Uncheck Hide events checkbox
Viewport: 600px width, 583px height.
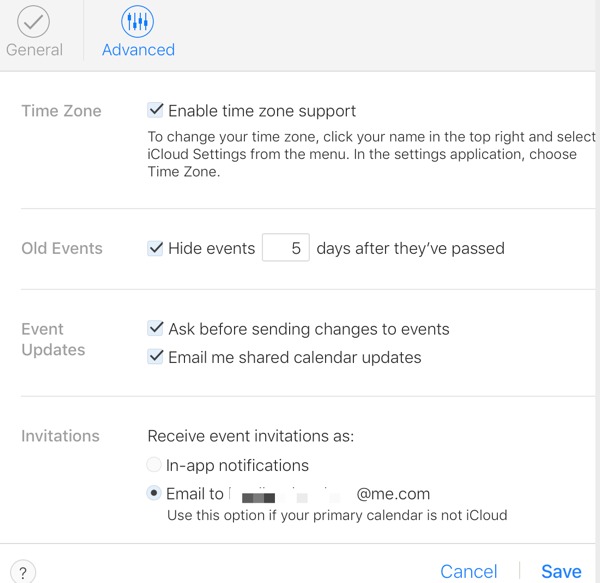click(x=155, y=248)
